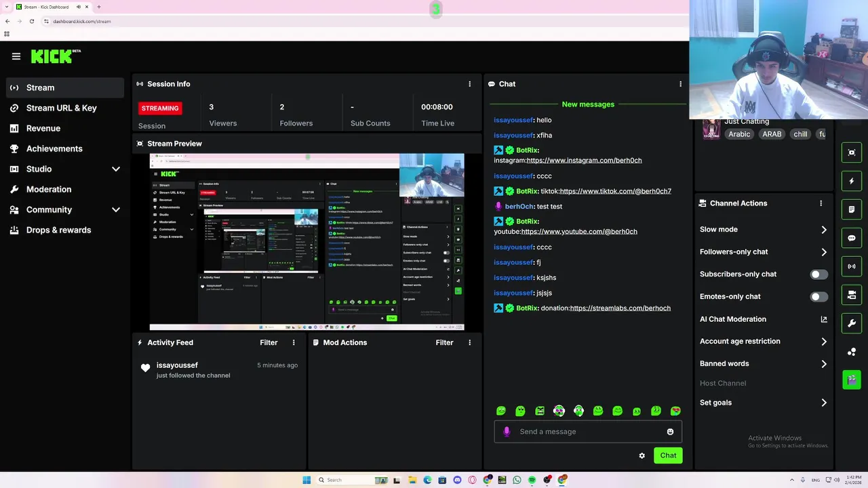Open Activity Feed options menu
Screen dimensions: 868x488
coord(294,343)
